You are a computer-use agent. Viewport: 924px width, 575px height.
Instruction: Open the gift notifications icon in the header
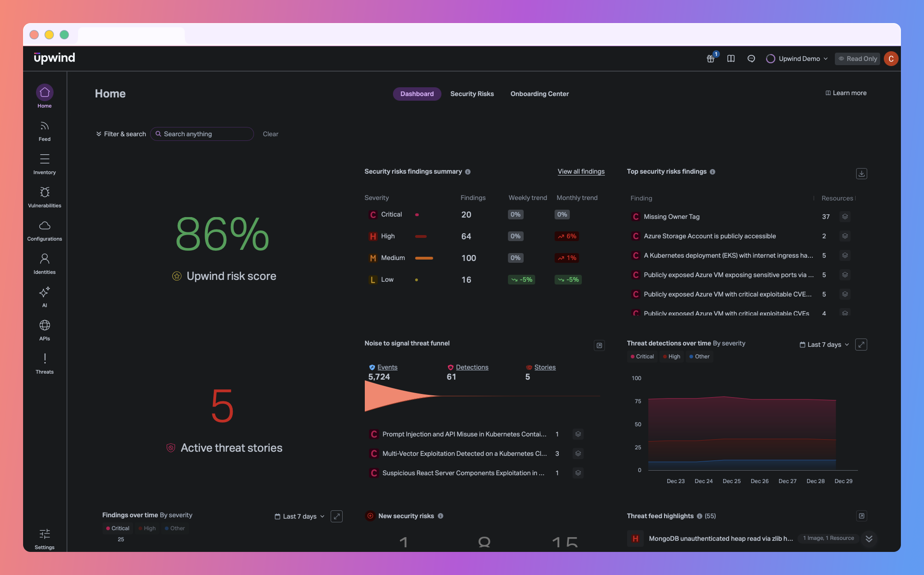click(710, 59)
